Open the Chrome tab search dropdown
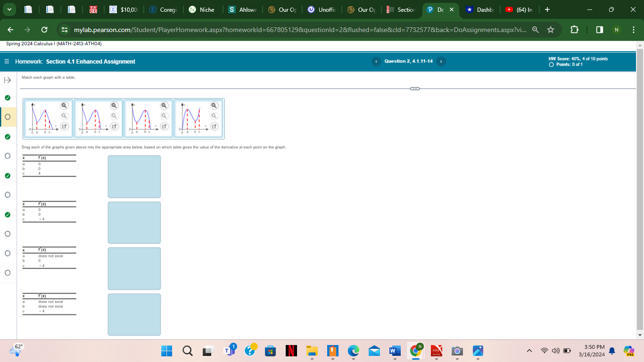 point(9,9)
